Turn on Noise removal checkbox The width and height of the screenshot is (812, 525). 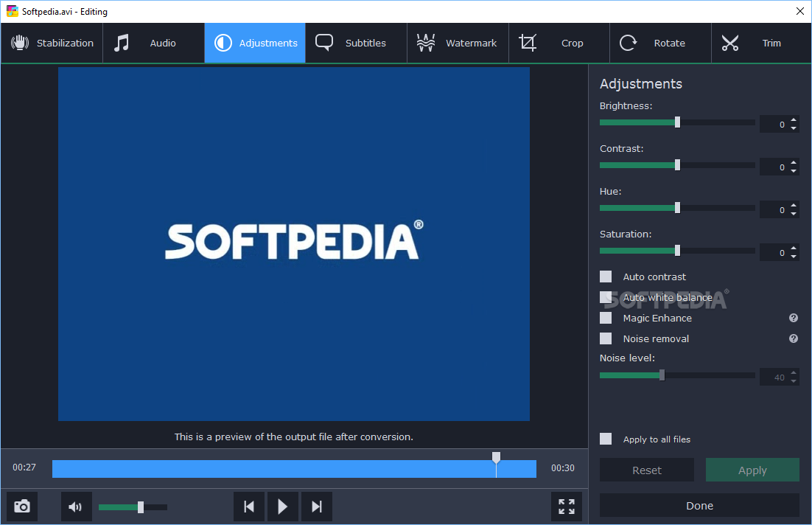[606, 338]
